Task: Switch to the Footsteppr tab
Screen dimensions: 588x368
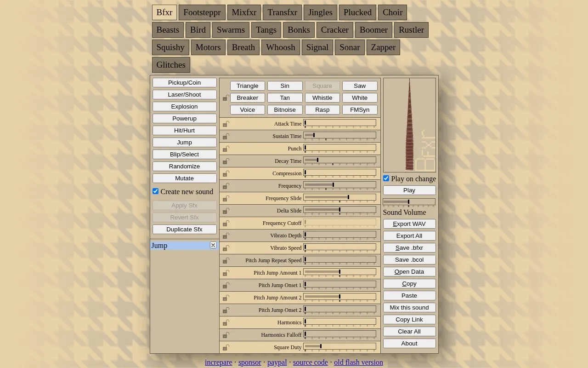Action: click(x=202, y=12)
